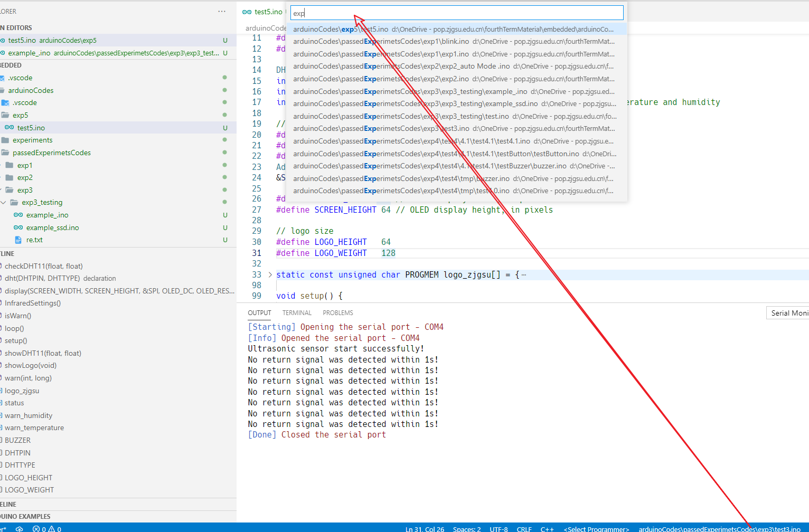Click the Quick Open search input field
Image resolution: width=809 pixels, height=532 pixels.
point(456,12)
